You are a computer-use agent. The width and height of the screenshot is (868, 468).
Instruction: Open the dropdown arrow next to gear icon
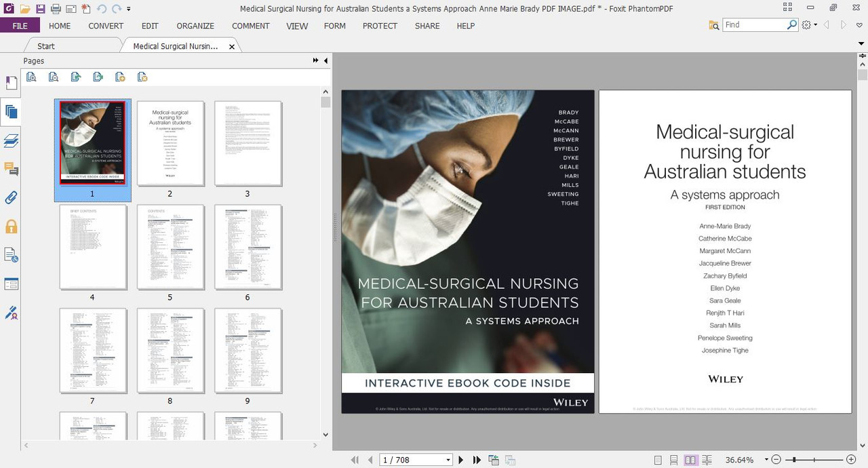(816, 25)
